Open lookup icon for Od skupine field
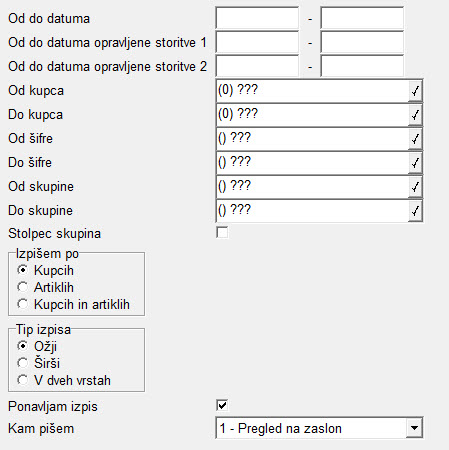The width and height of the screenshot is (449, 450). [415, 187]
